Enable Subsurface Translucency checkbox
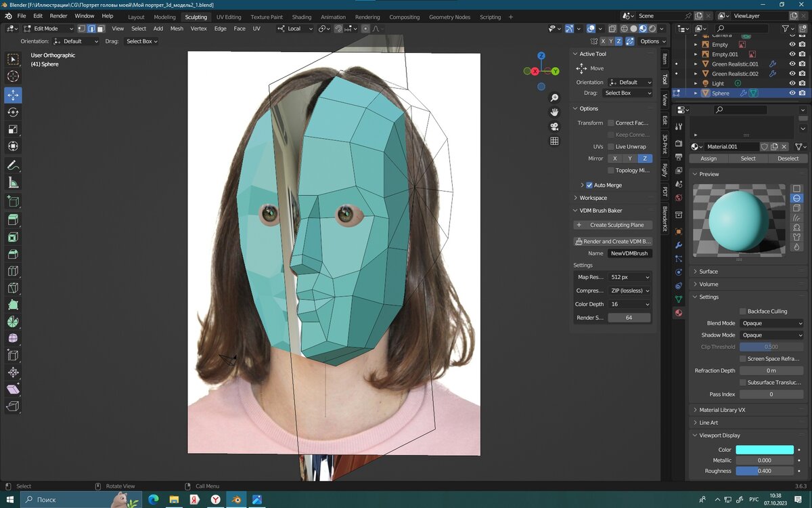 pos(743,382)
